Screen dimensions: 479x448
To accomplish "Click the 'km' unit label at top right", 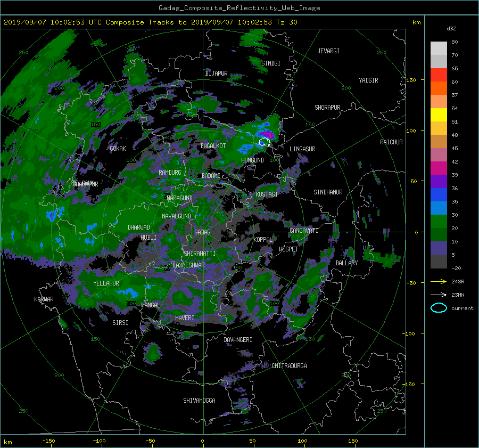I will pyautogui.click(x=416, y=22).
